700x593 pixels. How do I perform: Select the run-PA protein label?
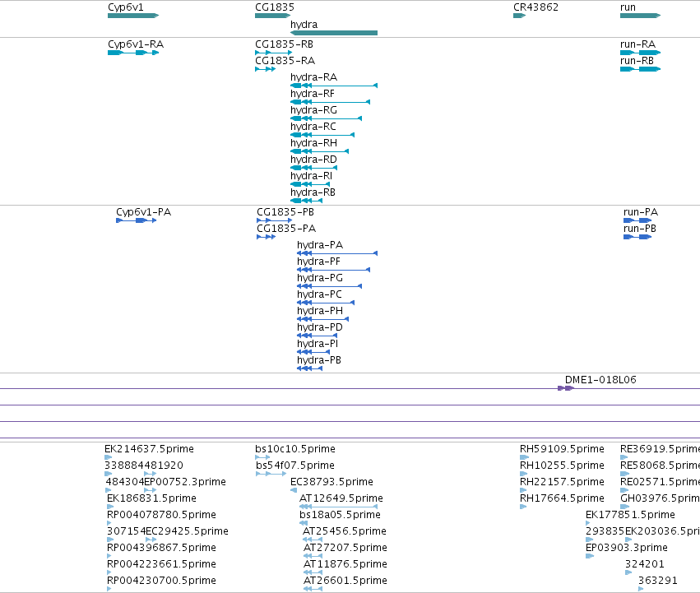pos(641,212)
